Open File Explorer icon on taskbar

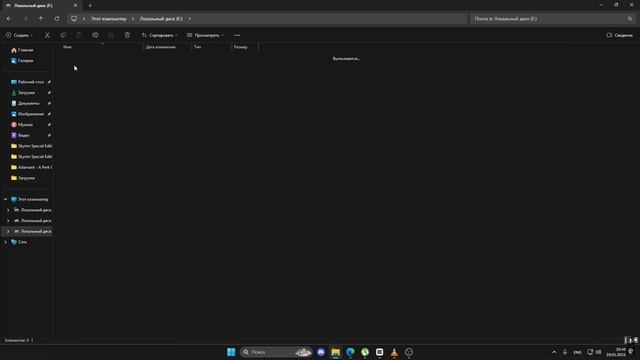(x=336, y=352)
